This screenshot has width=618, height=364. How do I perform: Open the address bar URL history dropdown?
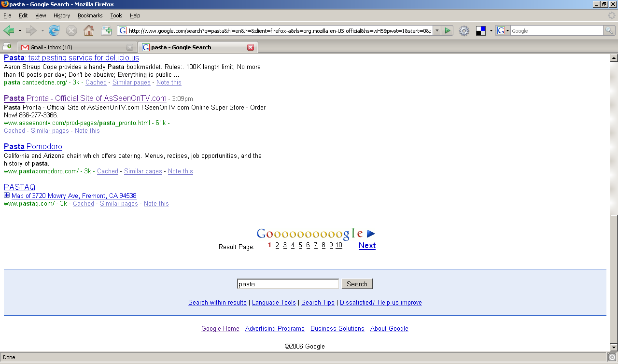click(437, 31)
